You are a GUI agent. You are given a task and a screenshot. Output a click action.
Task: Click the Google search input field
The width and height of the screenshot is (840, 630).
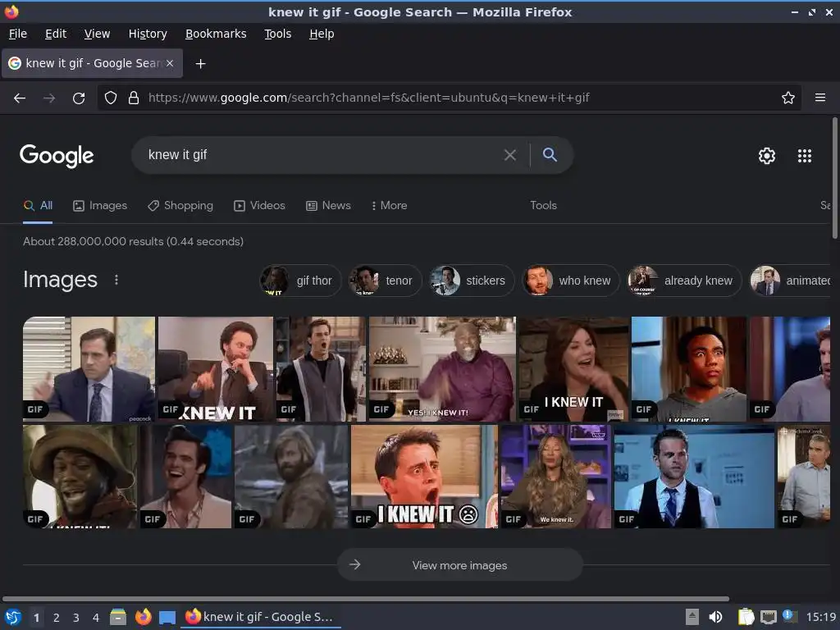point(322,155)
